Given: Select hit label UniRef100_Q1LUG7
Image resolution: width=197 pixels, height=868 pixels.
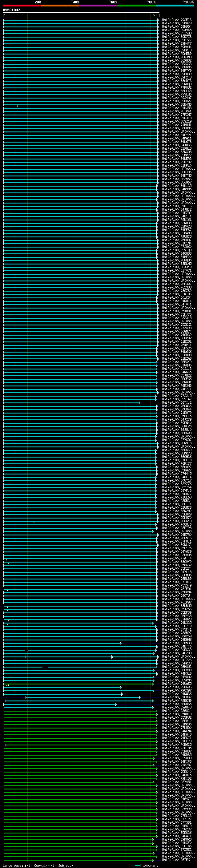Looking at the screenshot, I should coord(177,697).
